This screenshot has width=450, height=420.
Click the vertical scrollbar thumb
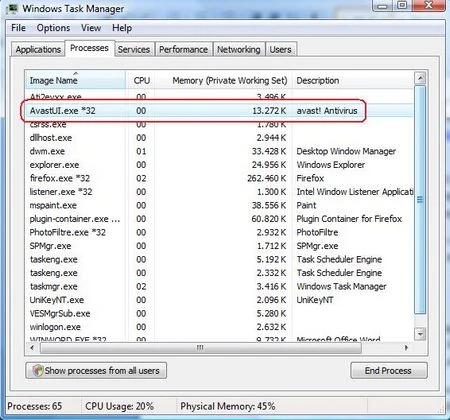click(x=420, y=199)
